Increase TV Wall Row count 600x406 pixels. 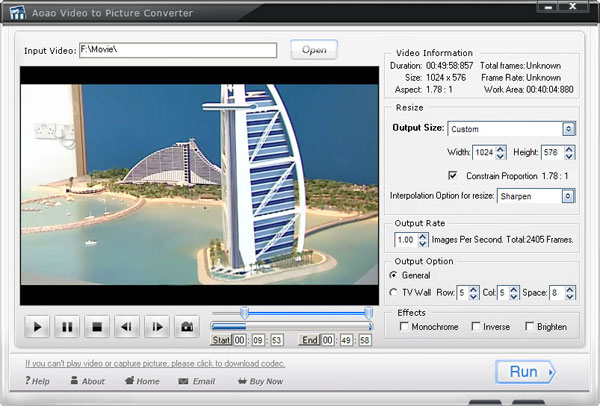(473, 289)
